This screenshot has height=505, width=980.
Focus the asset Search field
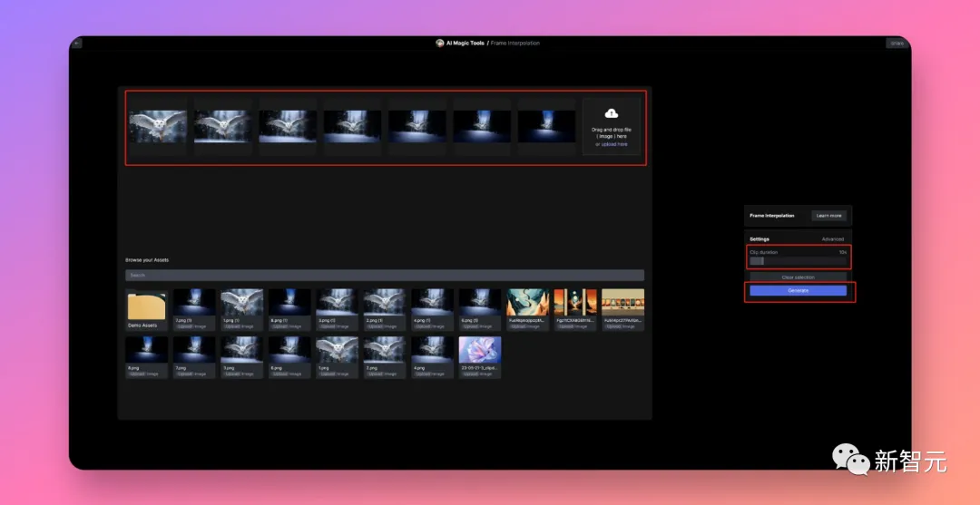[385, 276]
